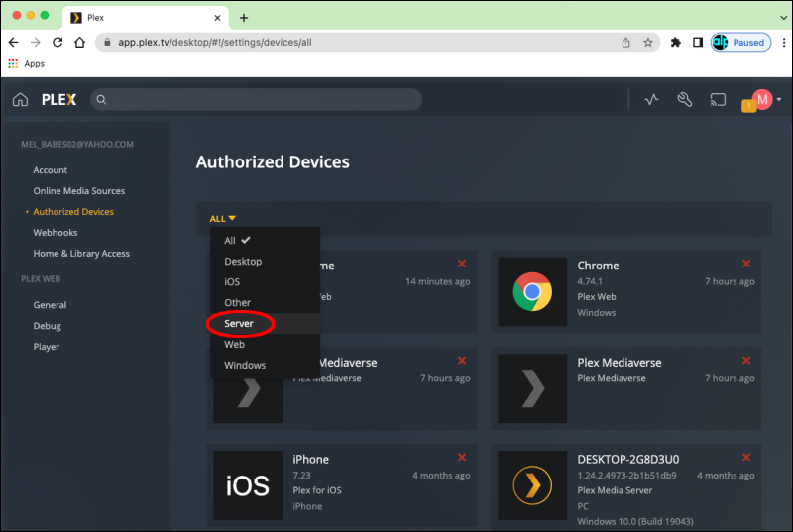793x532 pixels.
Task: Open the user account avatar menu
Action: click(x=763, y=99)
